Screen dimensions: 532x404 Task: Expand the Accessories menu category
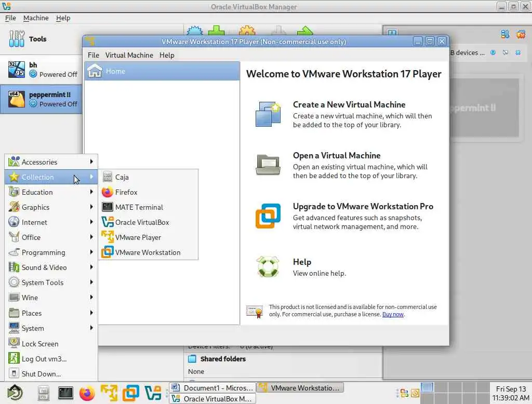click(x=51, y=162)
